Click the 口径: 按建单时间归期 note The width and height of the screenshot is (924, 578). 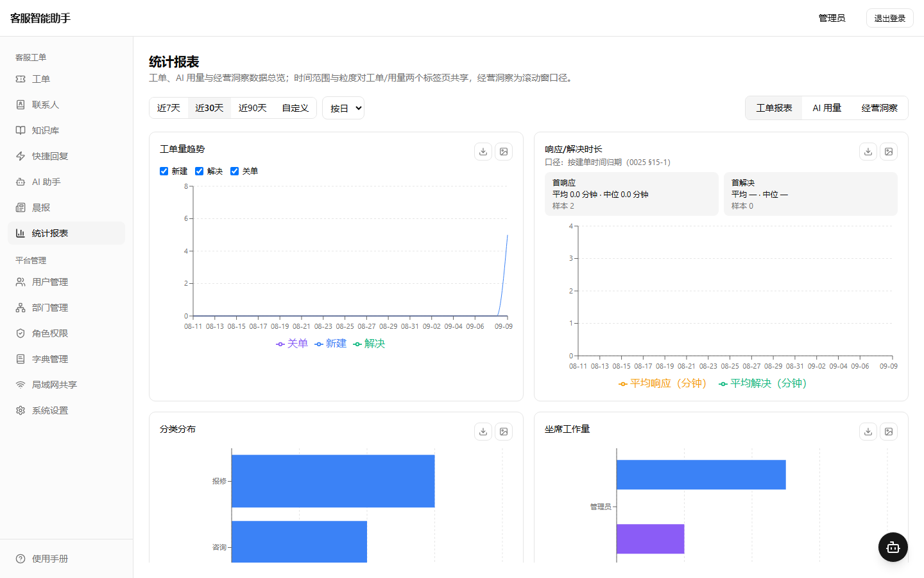click(x=608, y=162)
